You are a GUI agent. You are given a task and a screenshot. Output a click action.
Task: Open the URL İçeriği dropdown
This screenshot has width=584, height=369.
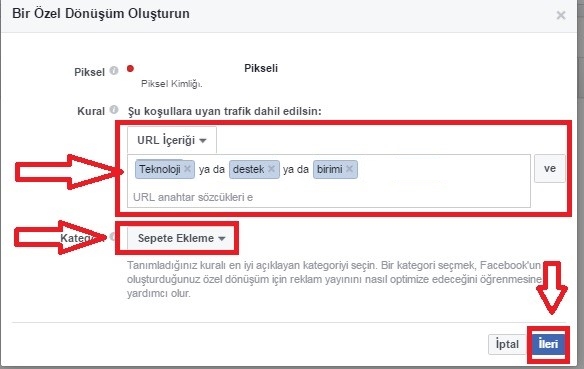tap(172, 140)
